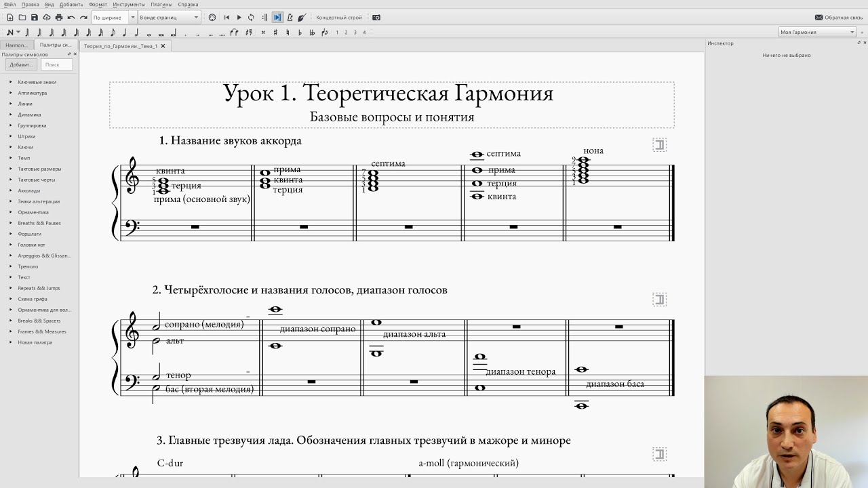Open the Формат menu
Screen dimensions: 868x488
tap(98, 4)
